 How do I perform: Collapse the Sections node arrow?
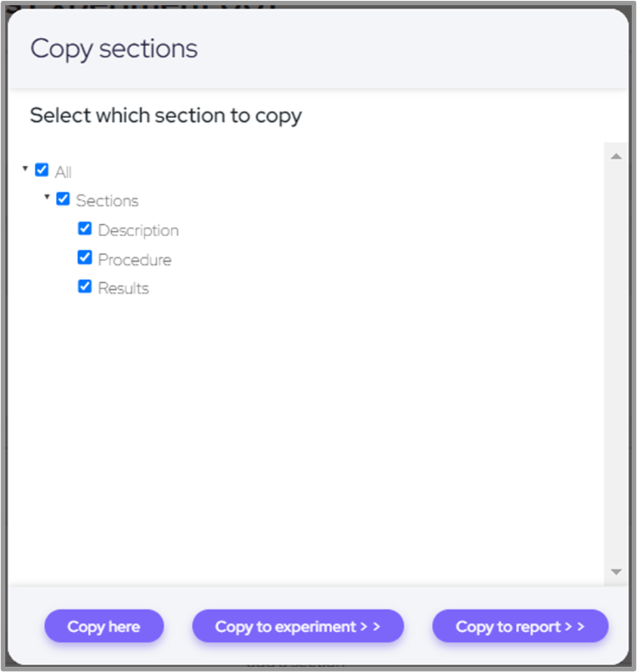47,198
